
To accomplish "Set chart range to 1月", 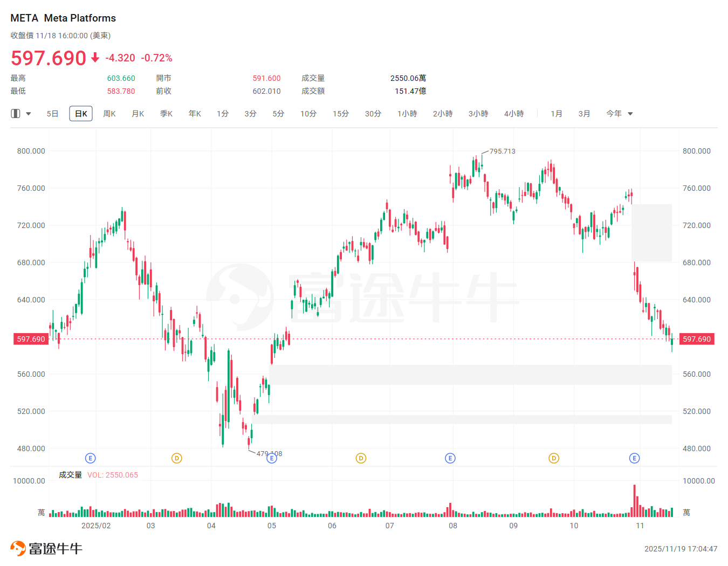I will click(x=557, y=114).
